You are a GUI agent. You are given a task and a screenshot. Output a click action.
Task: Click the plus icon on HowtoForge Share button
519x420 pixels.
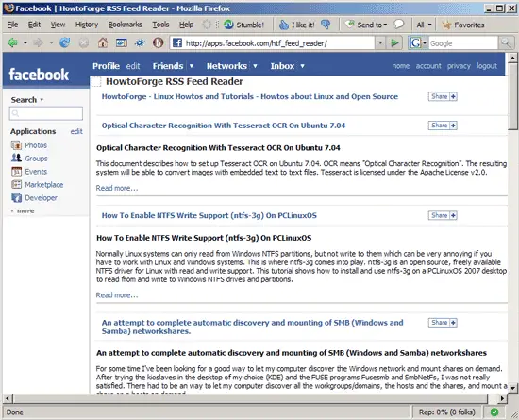pyautogui.click(x=453, y=96)
